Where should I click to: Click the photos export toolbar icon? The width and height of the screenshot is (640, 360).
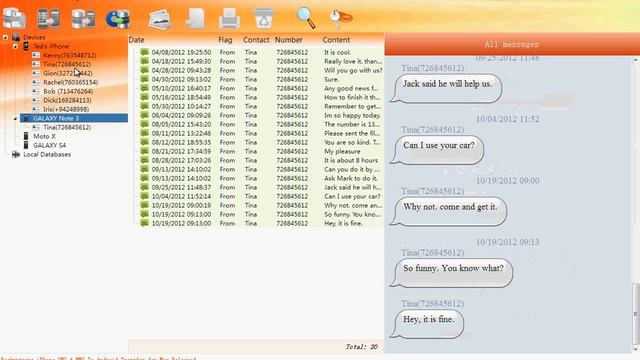pos(160,19)
